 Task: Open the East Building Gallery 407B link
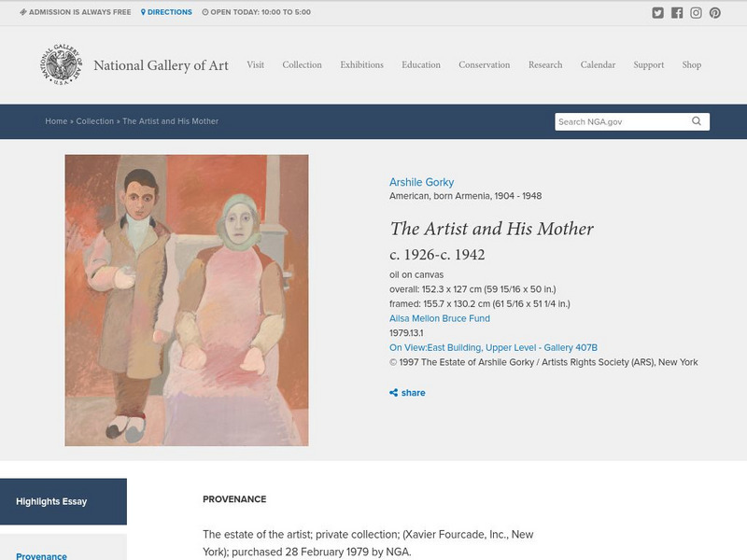496,345
